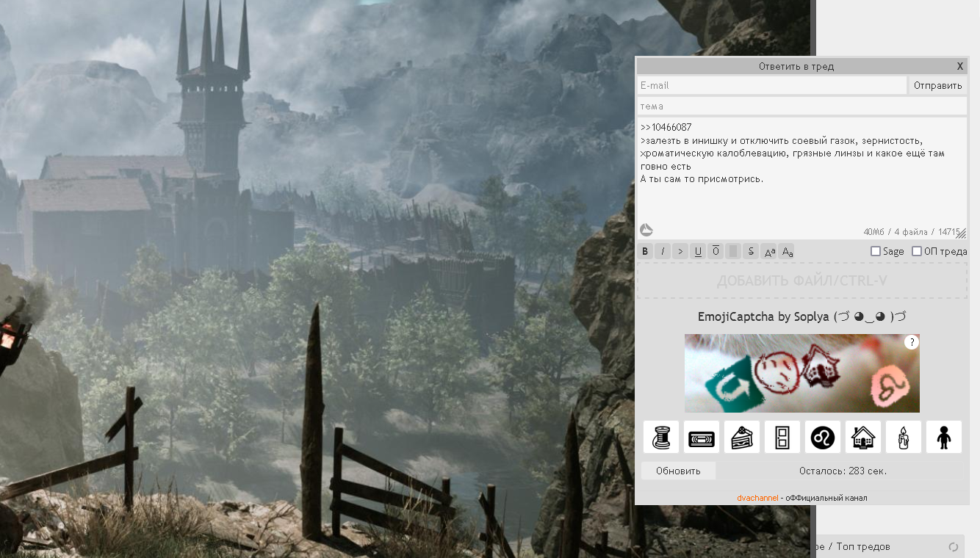Click the line 'А ты сам то присмотрись.'
This screenshot has width=980, height=558.
tap(702, 179)
